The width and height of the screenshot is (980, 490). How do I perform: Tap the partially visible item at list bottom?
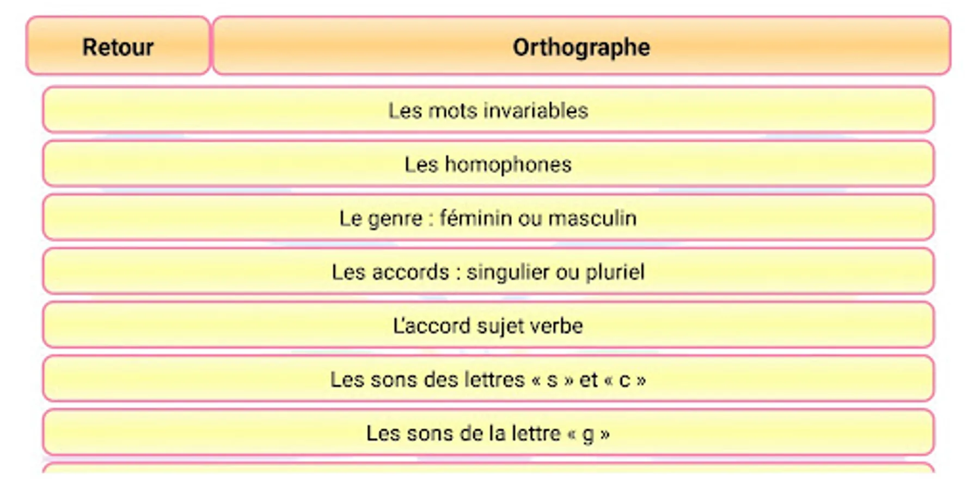488,468
